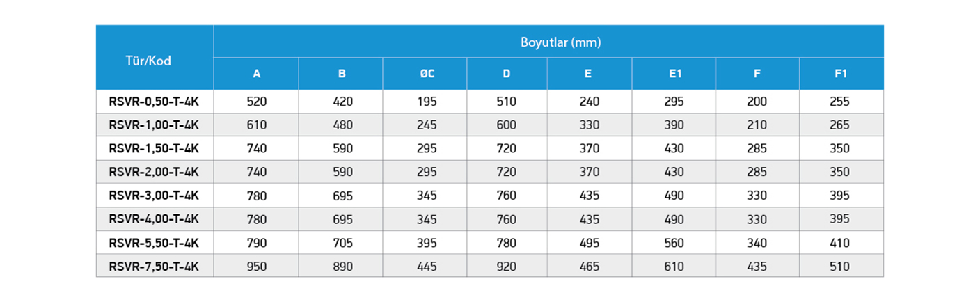The height and width of the screenshot is (302, 980).
Task: Click value 890 in column B
Action: pyautogui.click(x=342, y=266)
